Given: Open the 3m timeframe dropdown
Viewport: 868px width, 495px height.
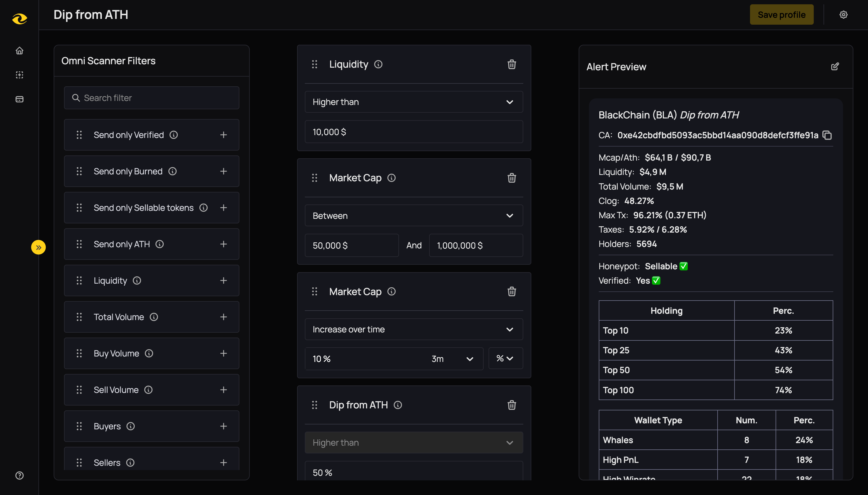Looking at the screenshot, I should 453,358.
